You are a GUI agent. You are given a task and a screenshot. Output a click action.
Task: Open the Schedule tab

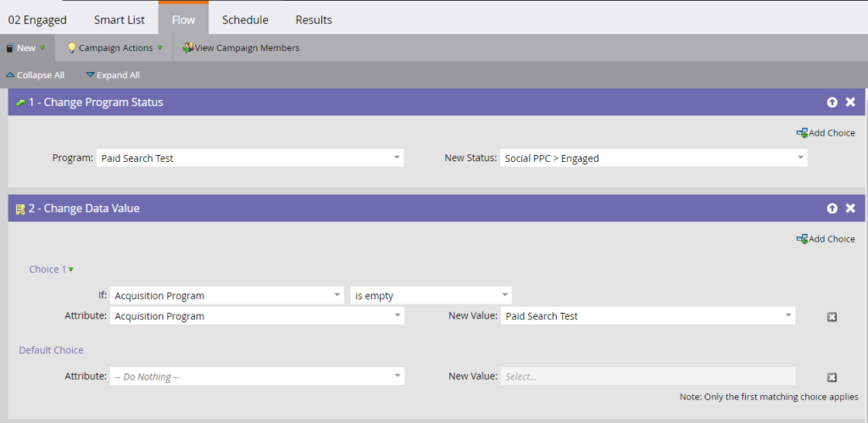(x=245, y=20)
